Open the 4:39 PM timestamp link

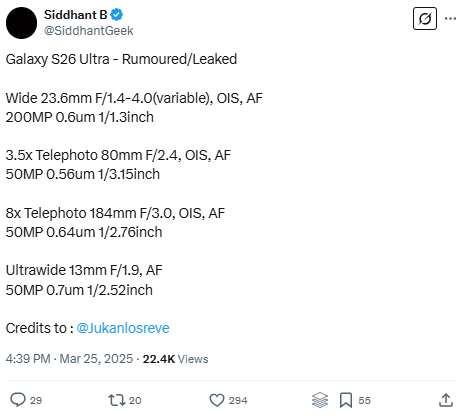click(x=28, y=359)
